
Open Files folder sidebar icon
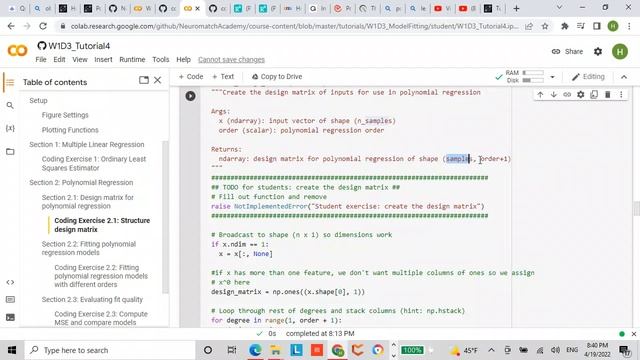(x=10, y=151)
